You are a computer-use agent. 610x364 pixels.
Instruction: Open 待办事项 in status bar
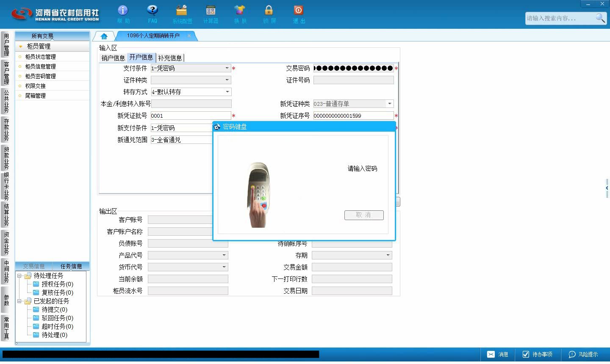coord(537,354)
